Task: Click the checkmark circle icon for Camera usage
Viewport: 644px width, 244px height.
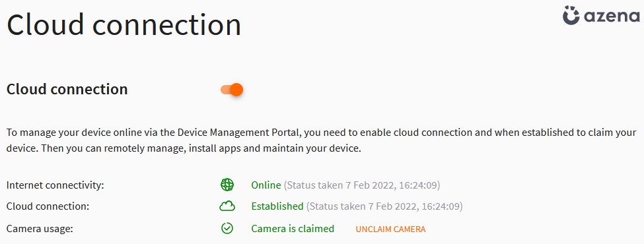Action: (227, 228)
